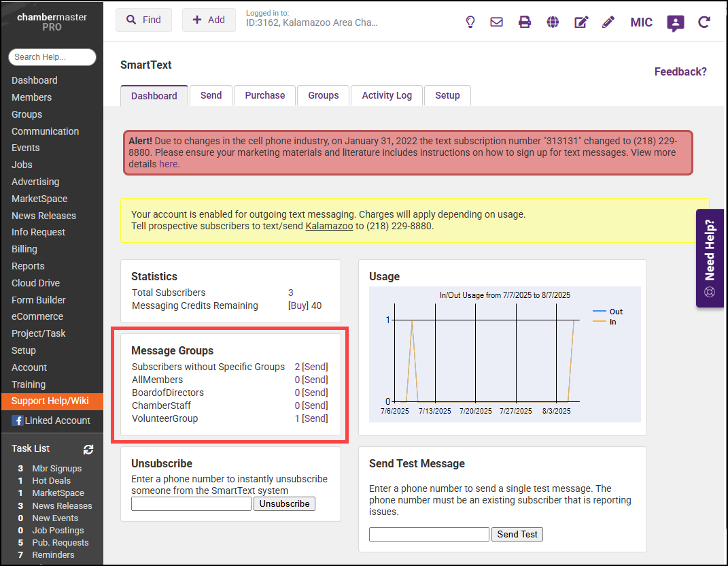Open the Purchase tab

click(264, 95)
